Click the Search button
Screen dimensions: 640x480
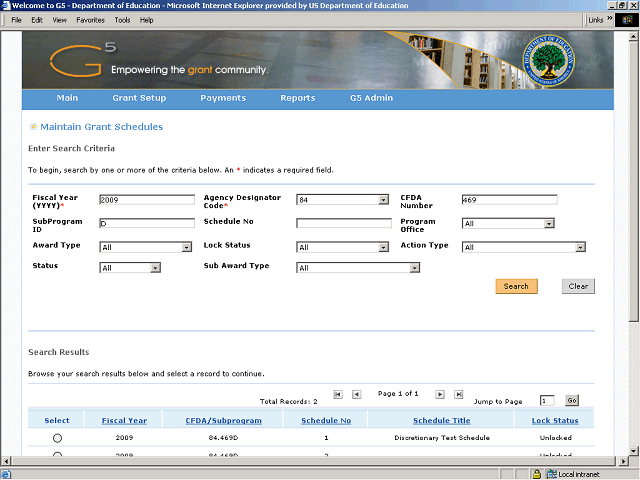516,286
